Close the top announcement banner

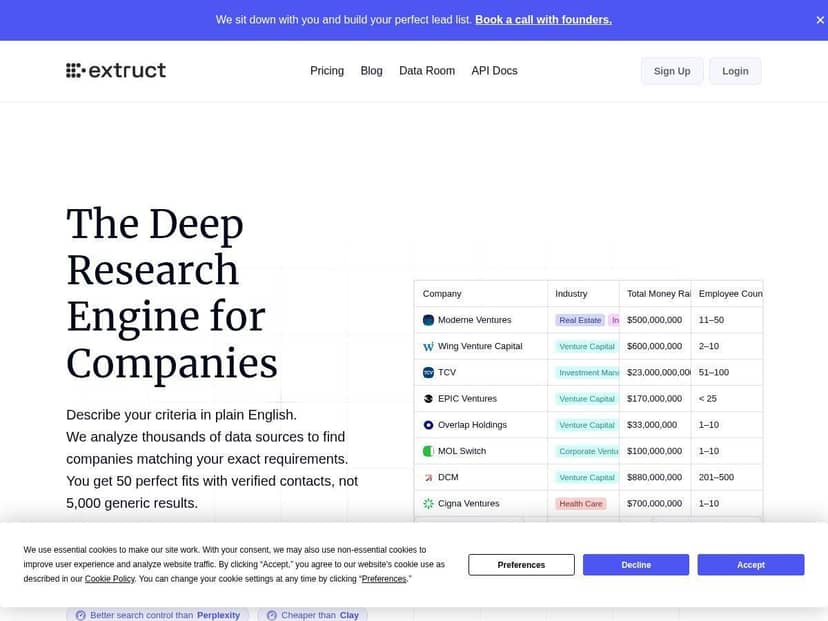point(820,20)
